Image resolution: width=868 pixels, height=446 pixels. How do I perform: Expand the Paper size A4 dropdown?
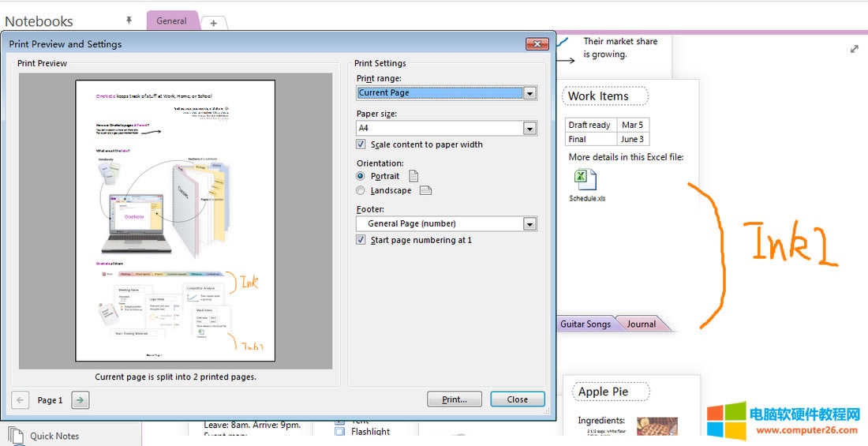(529, 129)
